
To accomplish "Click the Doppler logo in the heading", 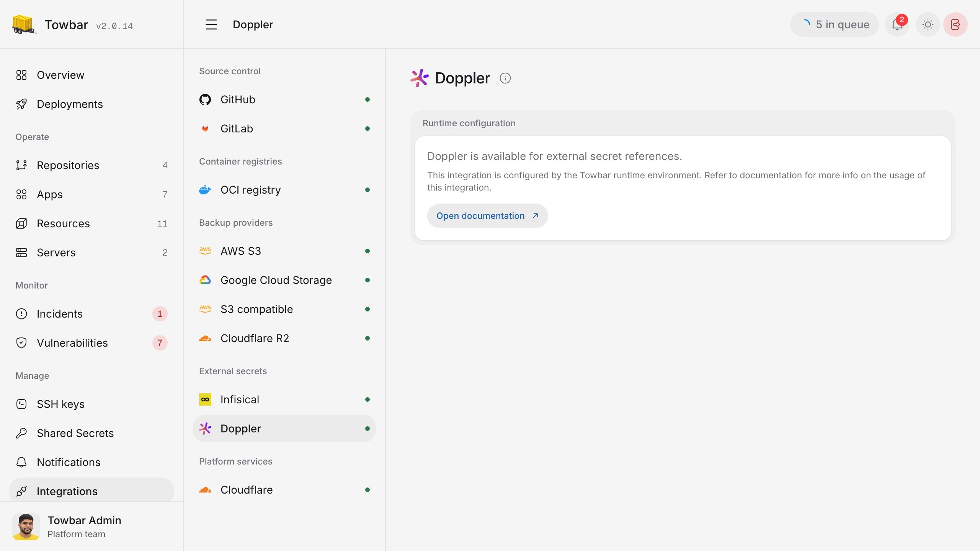I will pos(420,78).
